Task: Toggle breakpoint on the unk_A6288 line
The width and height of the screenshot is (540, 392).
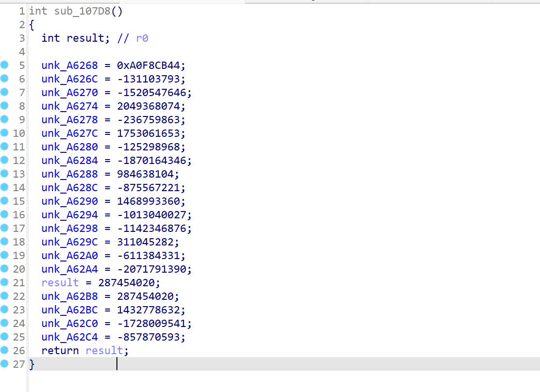Action: coord(4,174)
